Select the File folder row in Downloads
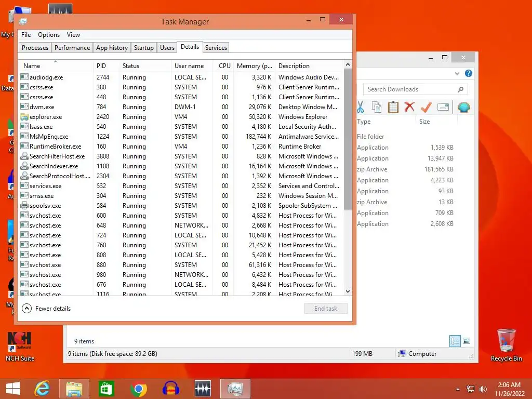The height and width of the screenshot is (399, 532). [x=405, y=137]
